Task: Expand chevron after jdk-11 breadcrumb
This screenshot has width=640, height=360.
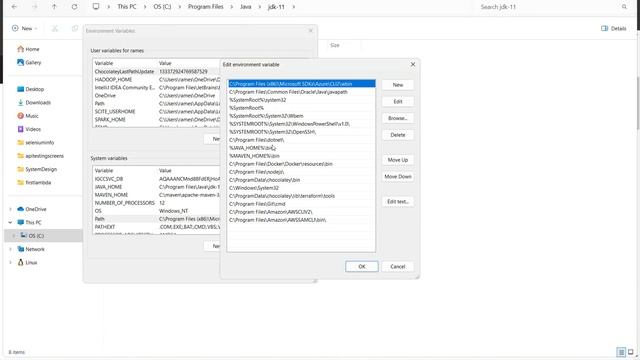Action: click(293, 7)
